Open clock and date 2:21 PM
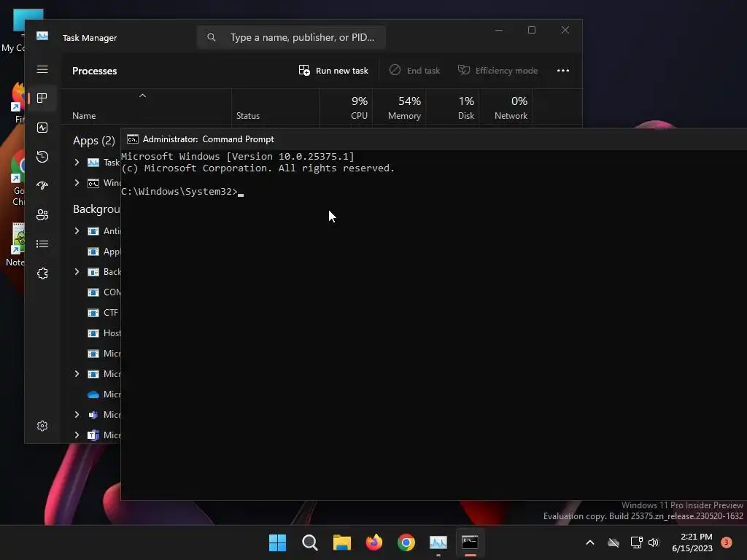The image size is (747, 560). tap(692, 542)
